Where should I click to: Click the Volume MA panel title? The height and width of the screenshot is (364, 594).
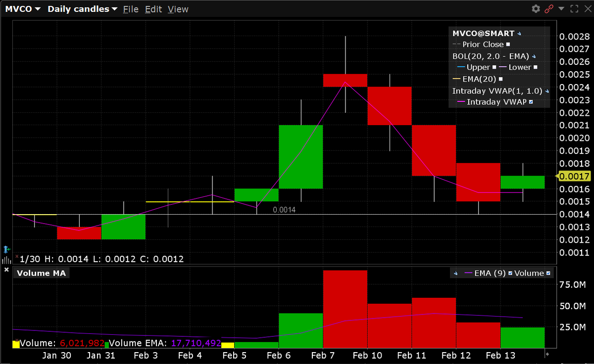click(42, 273)
